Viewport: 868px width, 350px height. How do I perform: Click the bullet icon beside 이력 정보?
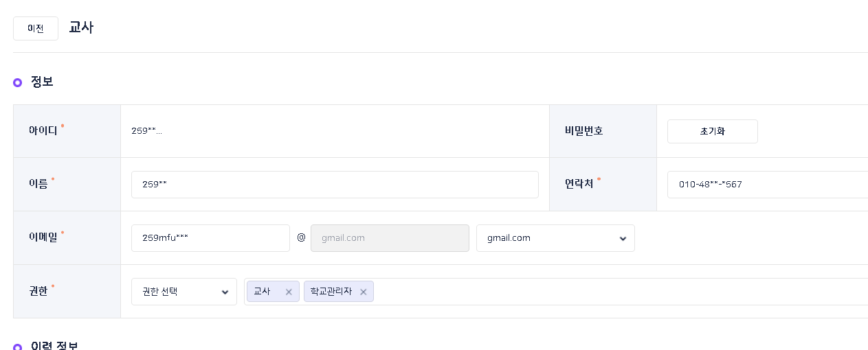click(x=18, y=347)
